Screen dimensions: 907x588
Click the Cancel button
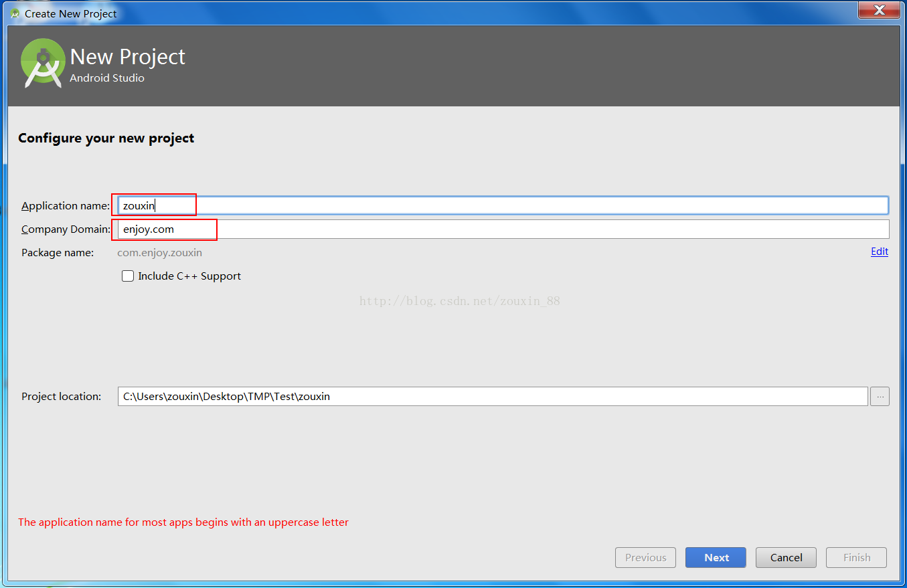pyautogui.click(x=786, y=557)
